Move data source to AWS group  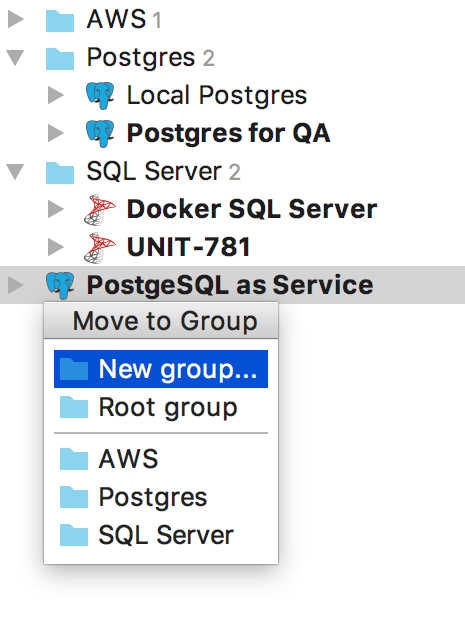[x=161, y=459]
